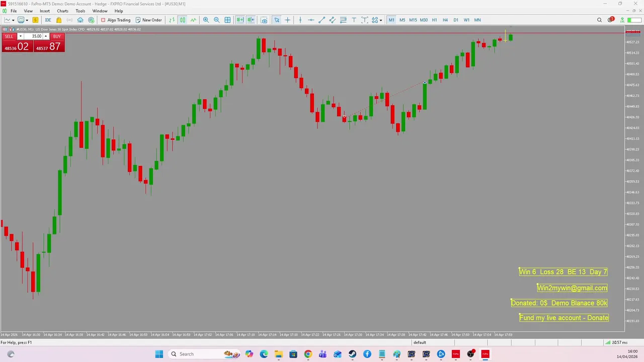
Task: Switch to W1 timeframe
Action: tap(466, 20)
